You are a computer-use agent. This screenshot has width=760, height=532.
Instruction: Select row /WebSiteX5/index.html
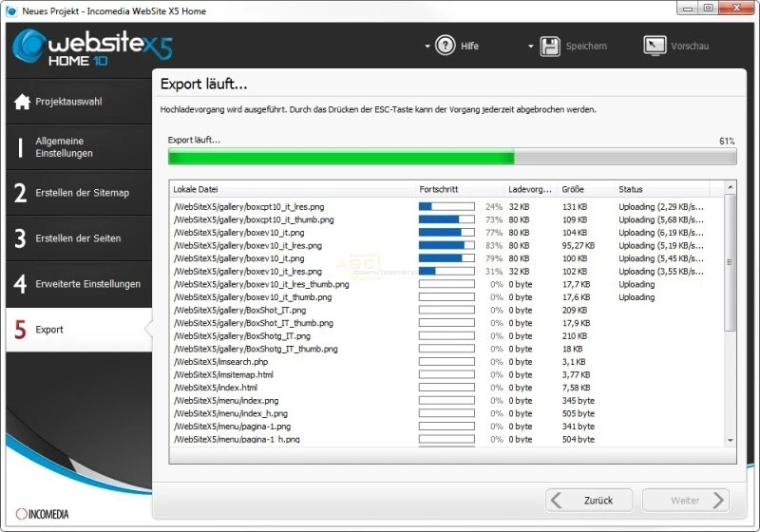pyautogui.click(x=446, y=388)
